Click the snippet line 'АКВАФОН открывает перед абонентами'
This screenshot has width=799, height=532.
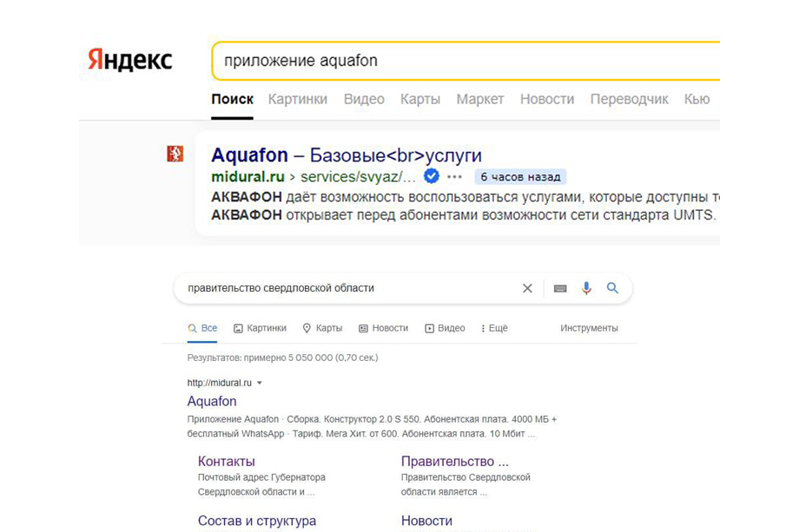pos(464,215)
